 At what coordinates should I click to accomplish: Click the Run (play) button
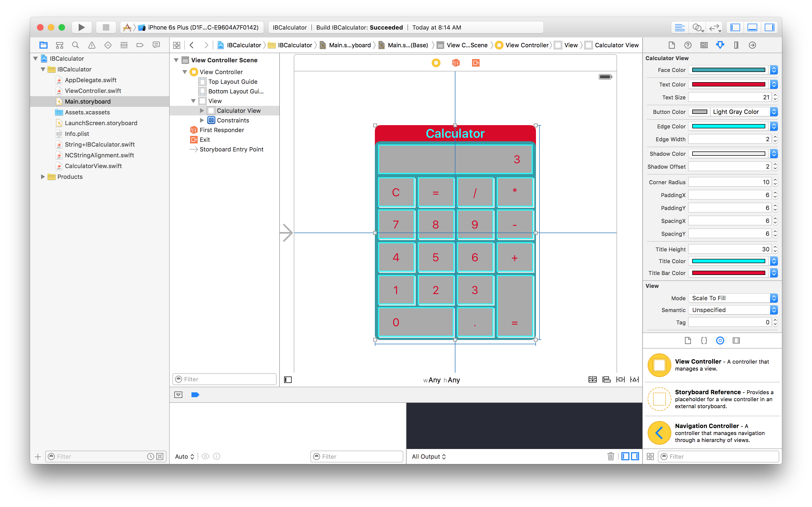tap(81, 27)
